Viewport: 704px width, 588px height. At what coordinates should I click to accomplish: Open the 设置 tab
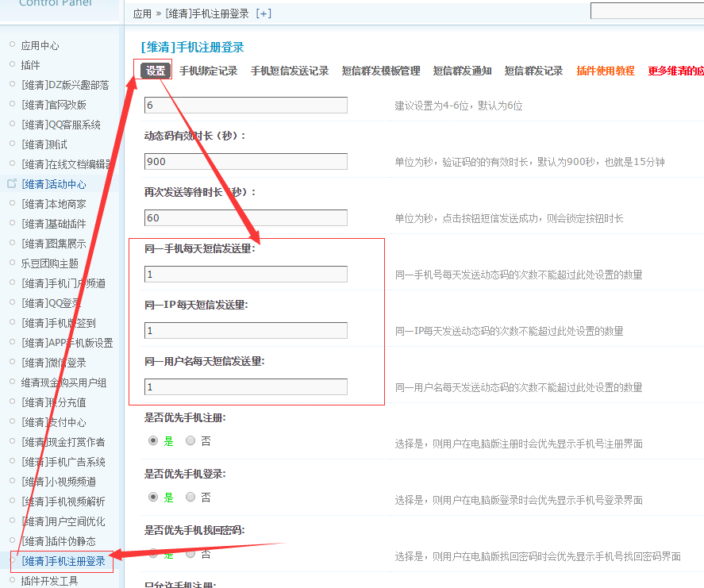156,71
